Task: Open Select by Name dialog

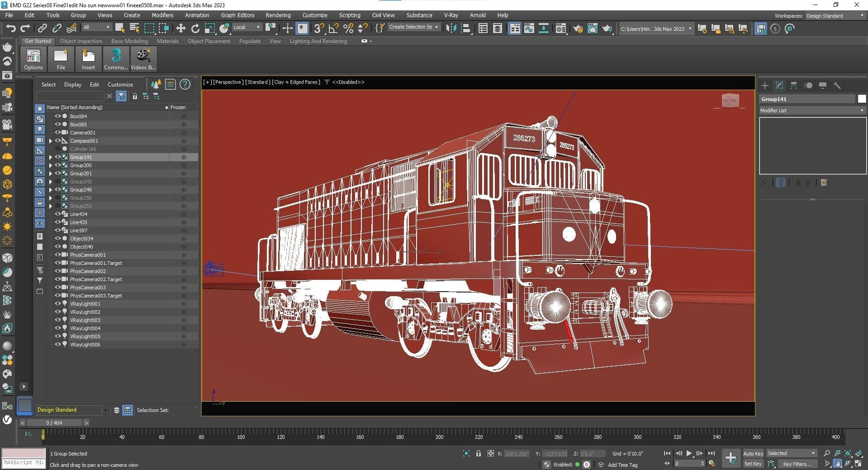Action: (134, 29)
